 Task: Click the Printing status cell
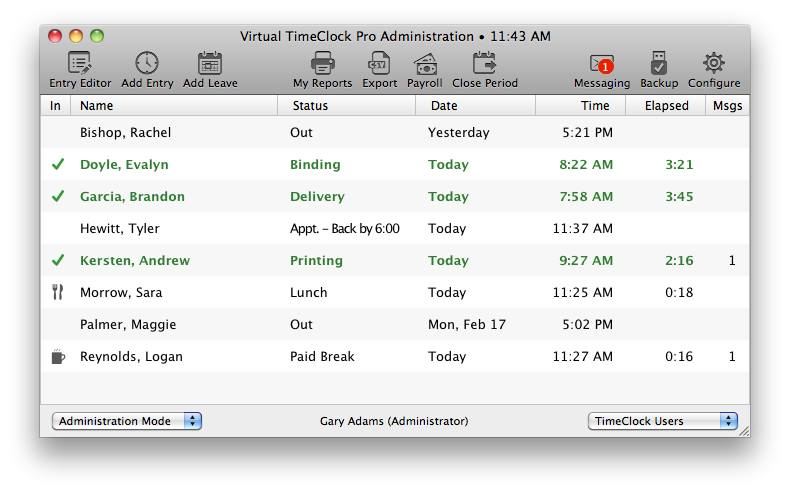coord(316,260)
